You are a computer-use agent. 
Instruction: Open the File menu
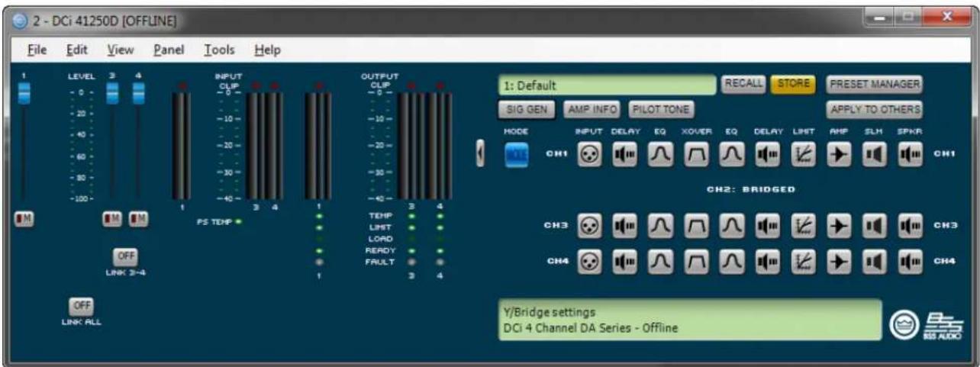click(37, 50)
